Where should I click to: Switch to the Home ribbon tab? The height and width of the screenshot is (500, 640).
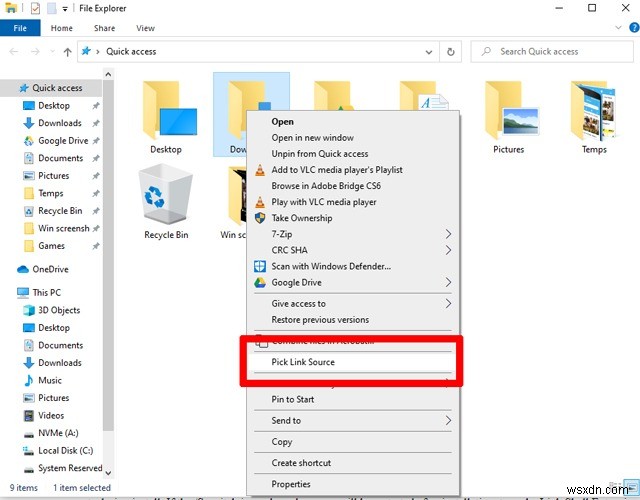coord(62,28)
